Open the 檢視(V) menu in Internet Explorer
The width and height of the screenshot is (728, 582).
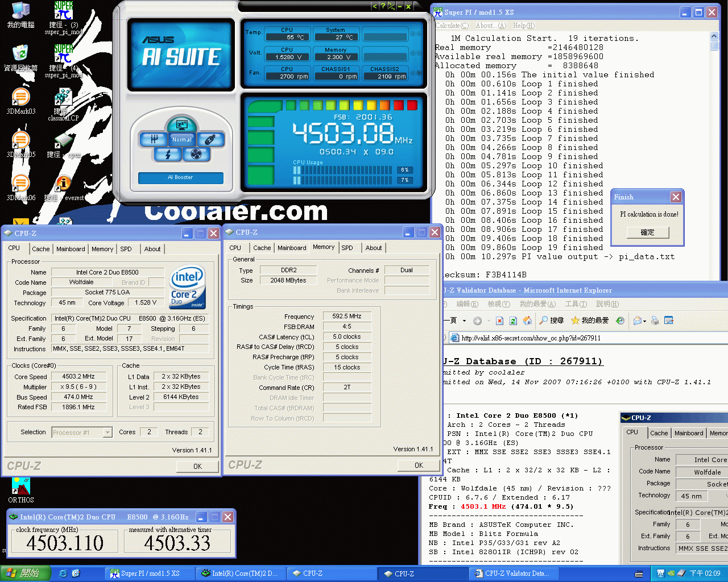click(499, 304)
